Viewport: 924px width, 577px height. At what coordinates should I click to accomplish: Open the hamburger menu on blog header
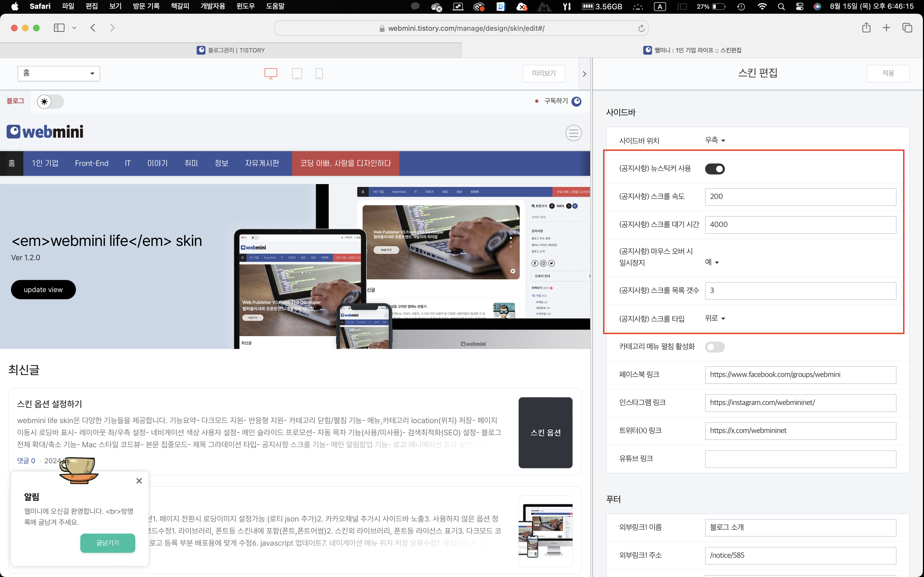click(x=573, y=133)
